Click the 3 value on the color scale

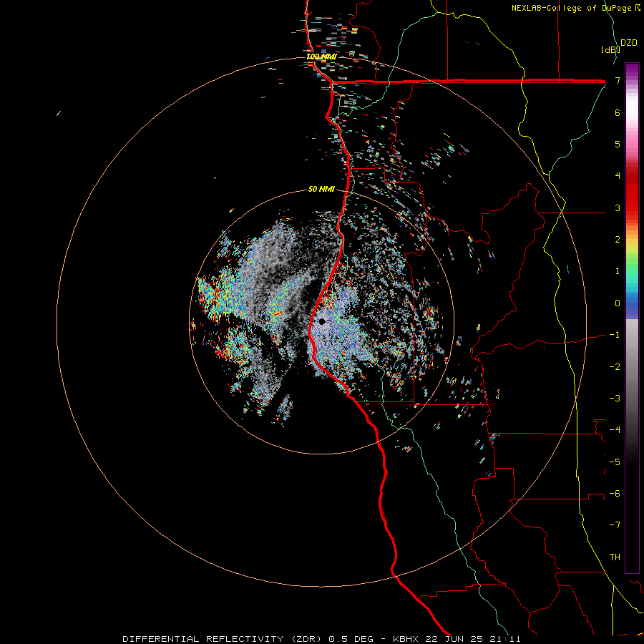click(x=618, y=208)
